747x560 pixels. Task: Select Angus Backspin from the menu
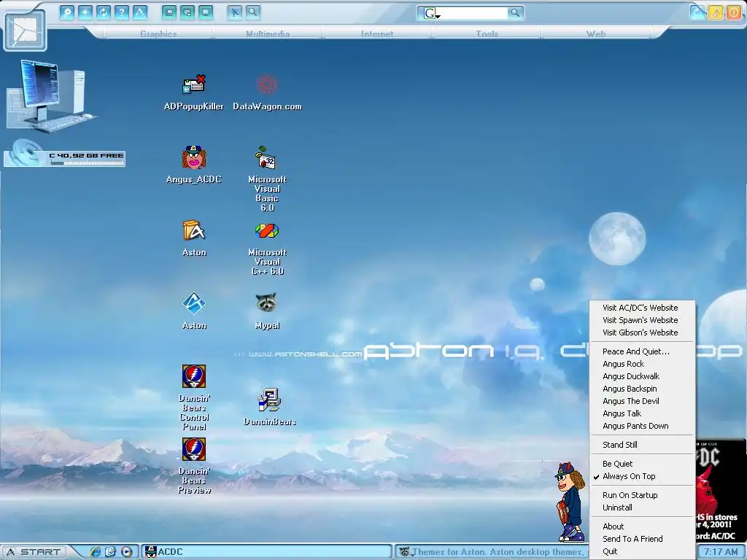[642, 389]
